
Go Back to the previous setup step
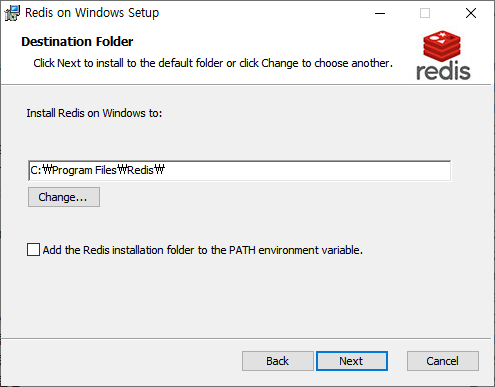(278, 361)
